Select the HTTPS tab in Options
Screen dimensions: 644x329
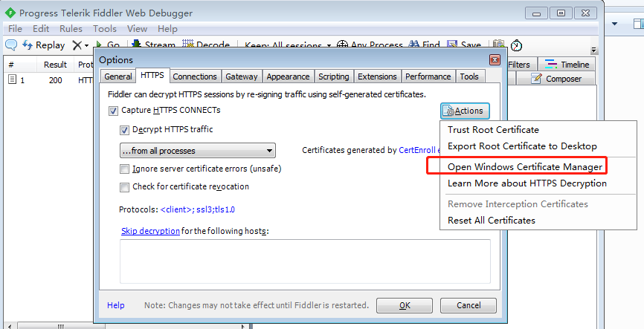click(x=152, y=76)
